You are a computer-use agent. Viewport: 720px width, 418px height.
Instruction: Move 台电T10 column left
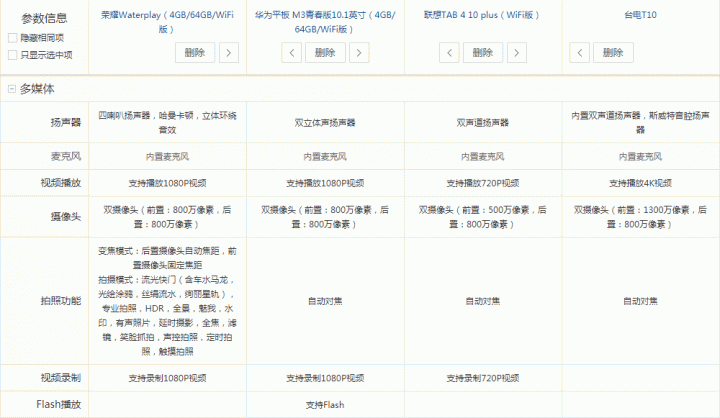pyautogui.click(x=579, y=53)
